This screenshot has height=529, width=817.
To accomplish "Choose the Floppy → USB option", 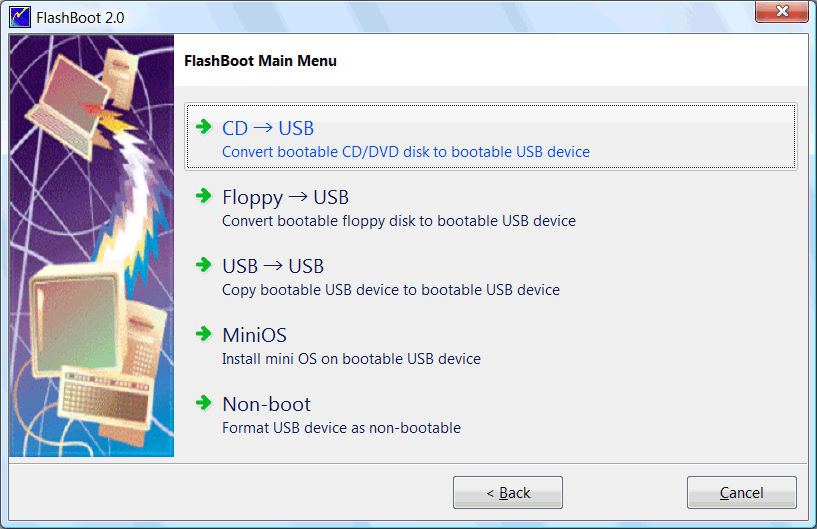I will pos(285,197).
